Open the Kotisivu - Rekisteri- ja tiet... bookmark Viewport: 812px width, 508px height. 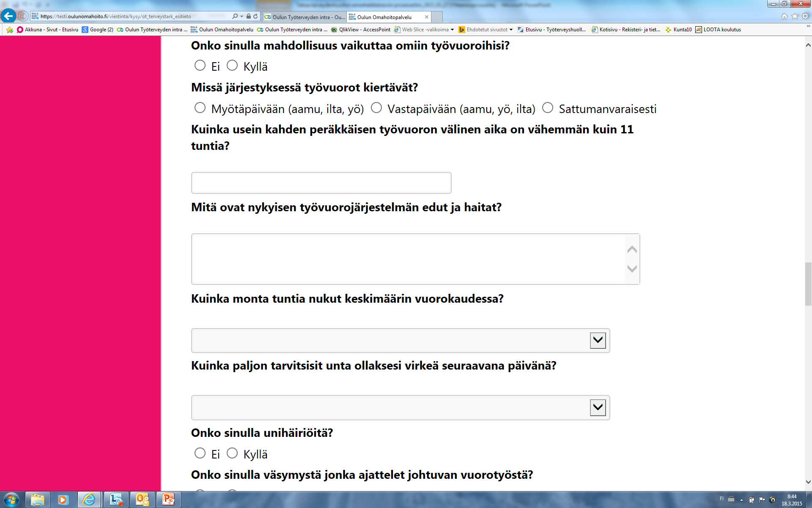click(626, 30)
